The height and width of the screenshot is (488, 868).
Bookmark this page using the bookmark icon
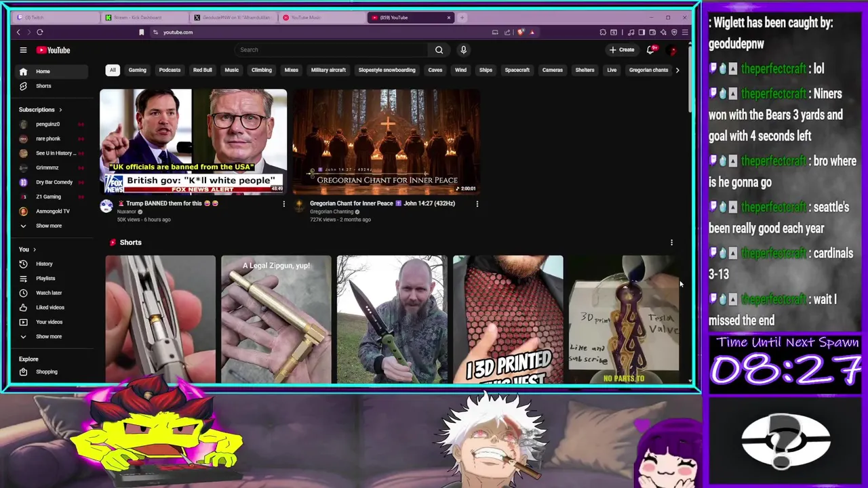[x=141, y=33]
